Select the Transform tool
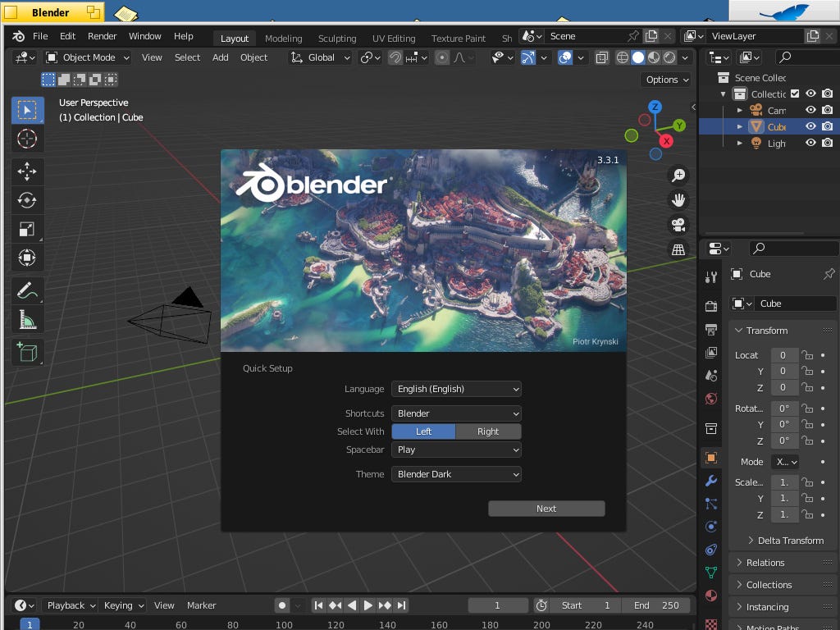 [x=27, y=258]
